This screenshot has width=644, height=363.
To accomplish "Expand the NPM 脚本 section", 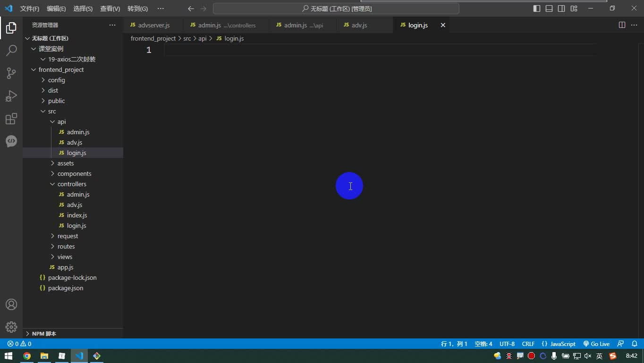I will (44, 333).
